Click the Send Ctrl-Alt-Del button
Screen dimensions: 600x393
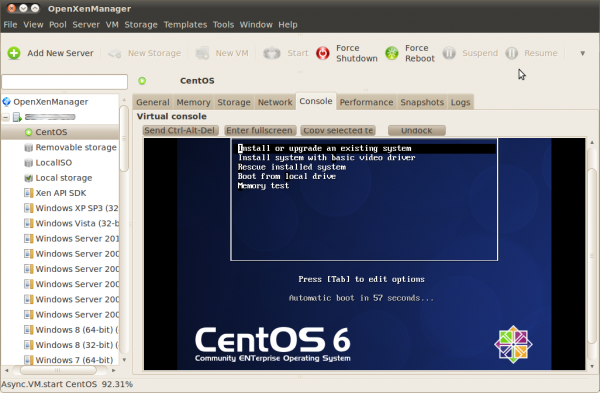(x=180, y=130)
